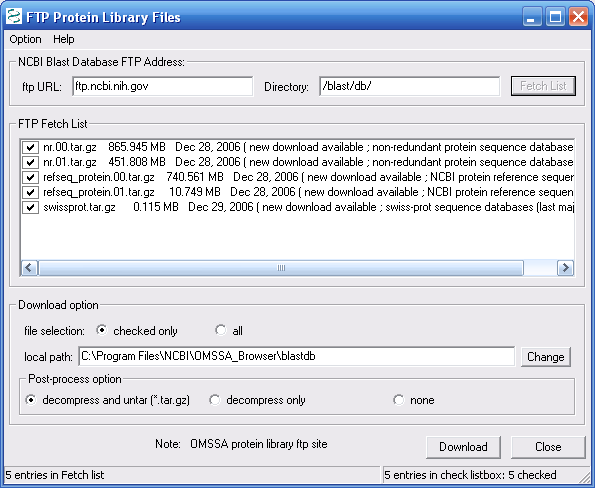The height and width of the screenshot is (488, 595).
Task: Click the ftp URL input field
Action: coord(162,86)
